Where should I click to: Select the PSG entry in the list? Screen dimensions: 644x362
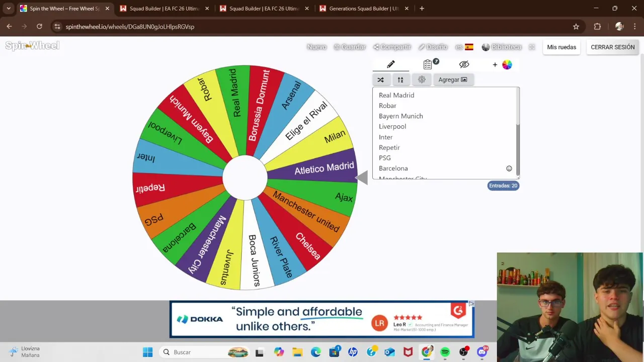tap(384, 158)
